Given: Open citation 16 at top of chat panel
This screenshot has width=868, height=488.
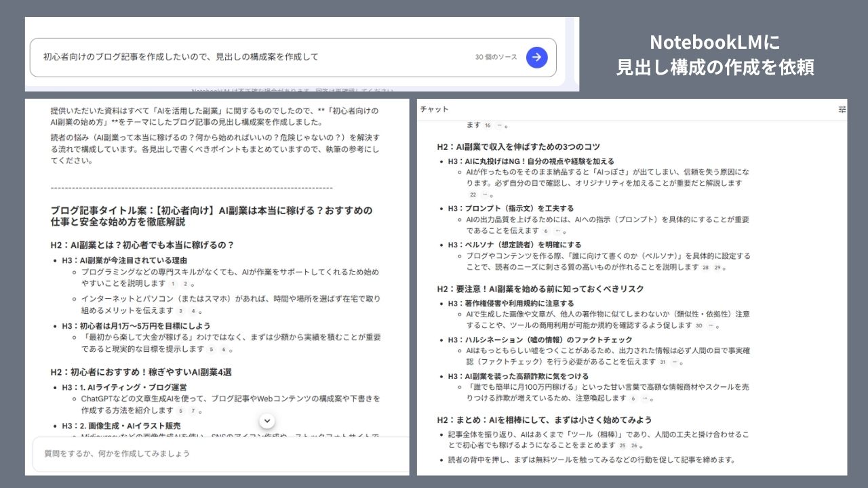Looking at the screenshot, I should [x=488, y=125].
